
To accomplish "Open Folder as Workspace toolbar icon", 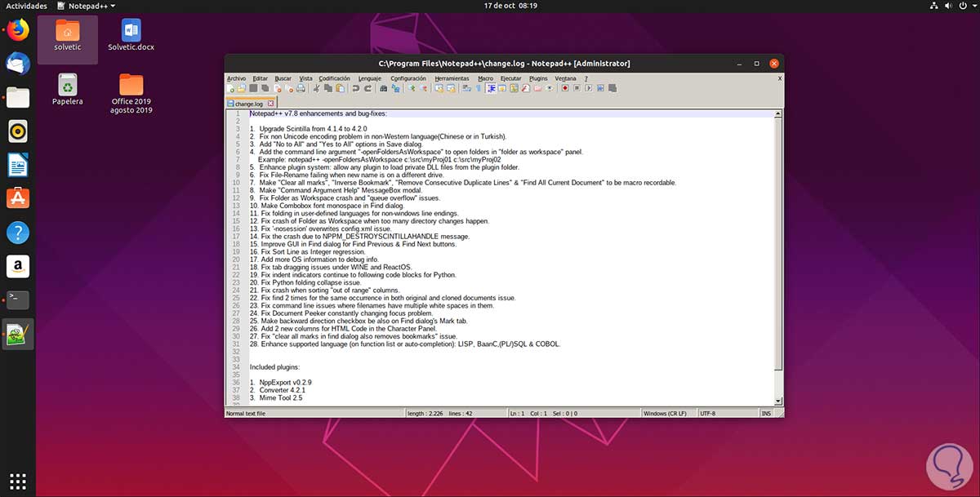I will click(537, 88).
